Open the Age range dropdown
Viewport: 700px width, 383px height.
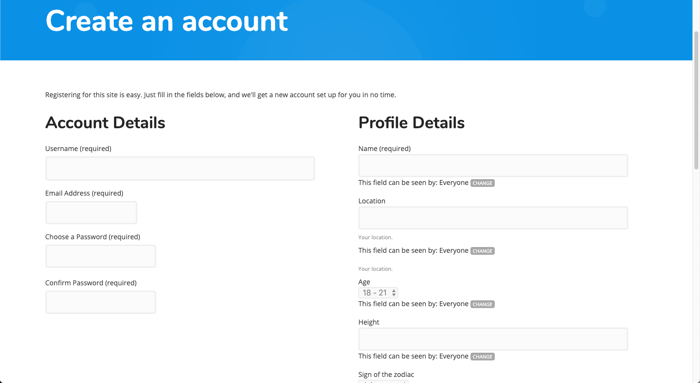[378, 293]
